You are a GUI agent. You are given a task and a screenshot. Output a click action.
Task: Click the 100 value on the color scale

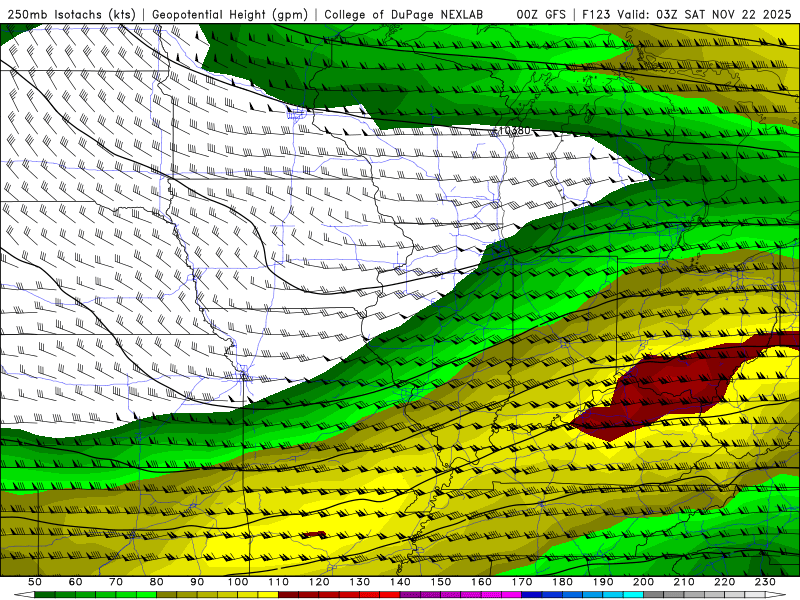point(238,582)
